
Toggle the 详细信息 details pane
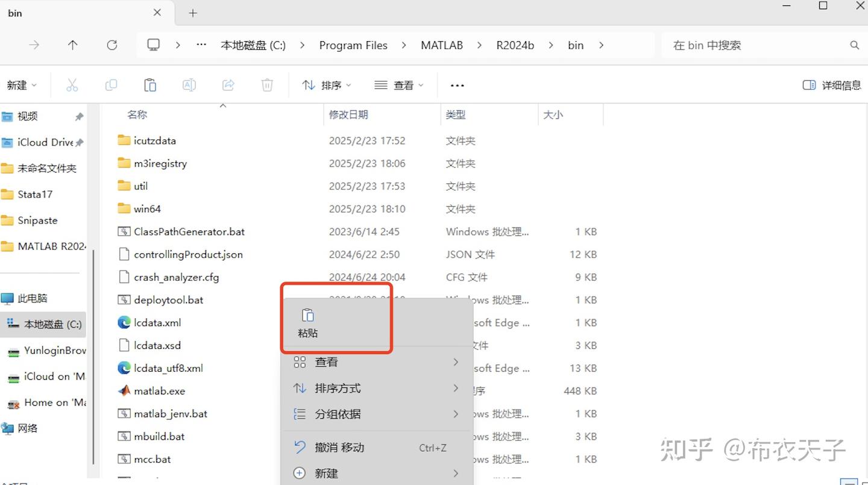pos(831,85)
